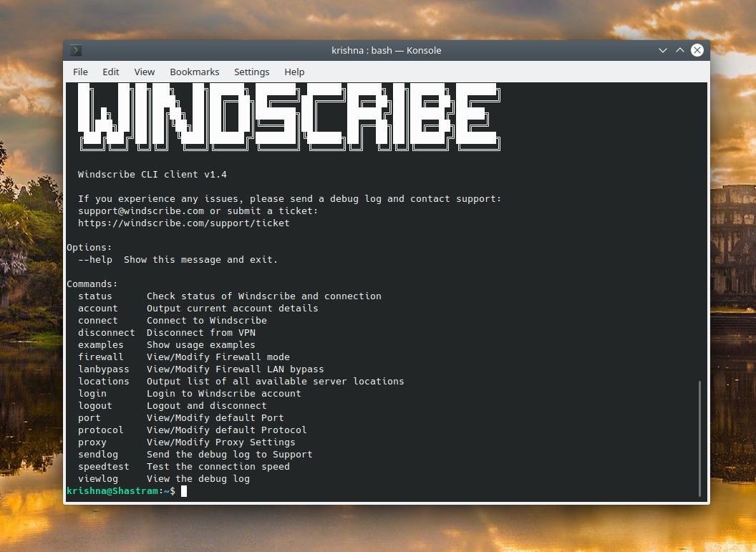Open the View menu
The width and height of the screenshot is (756, 552).
[144, 72]
